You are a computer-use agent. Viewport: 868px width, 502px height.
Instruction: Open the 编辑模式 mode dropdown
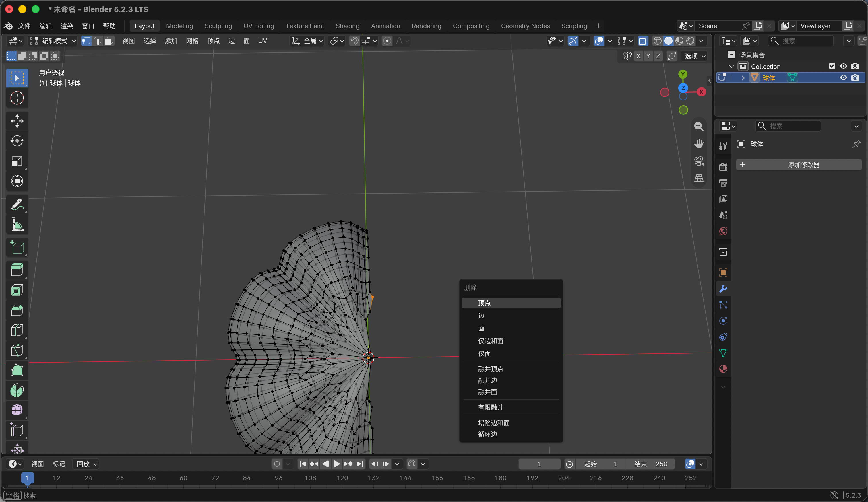tap(53, 41)
